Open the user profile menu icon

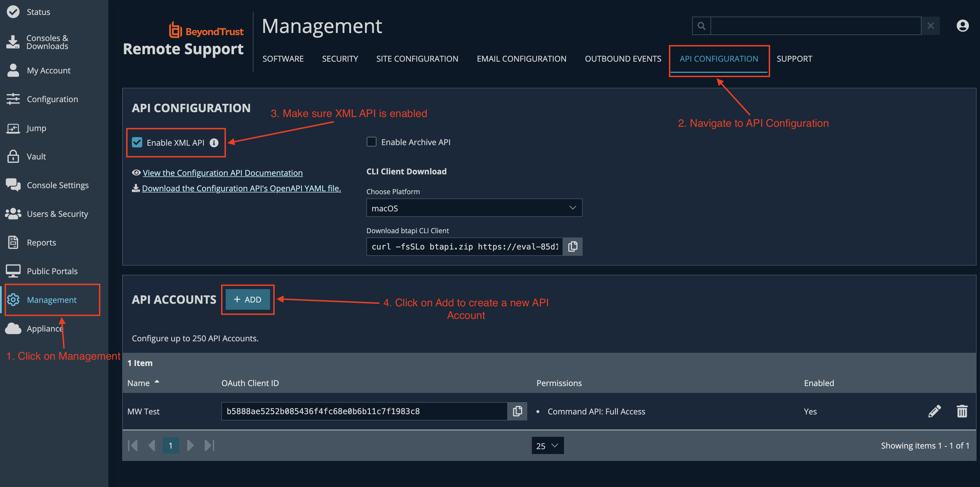point(963,26)
